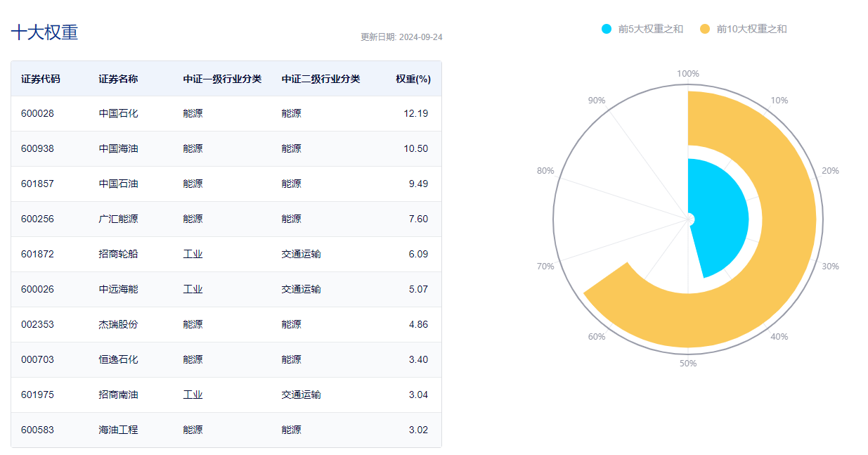This screenshot has height=455, width=868.
Task: Click 交通运输 in the 中远海能 row
Action: 301,289
